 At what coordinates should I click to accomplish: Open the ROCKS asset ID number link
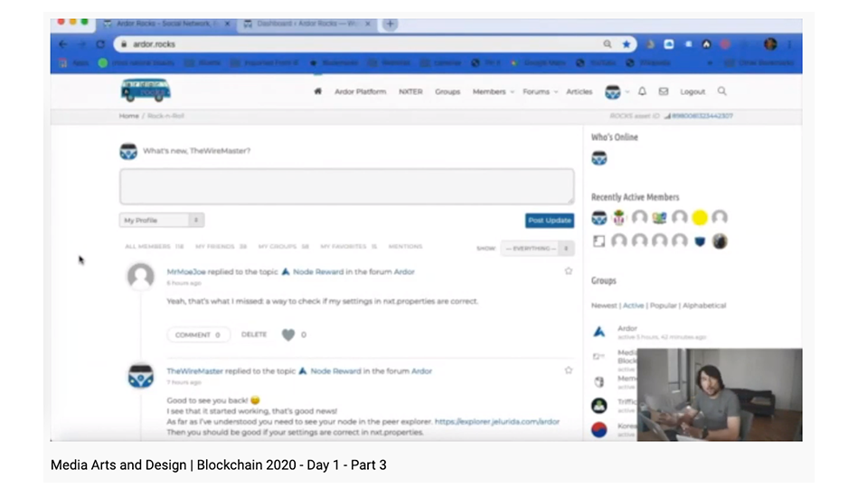point(702,116)
